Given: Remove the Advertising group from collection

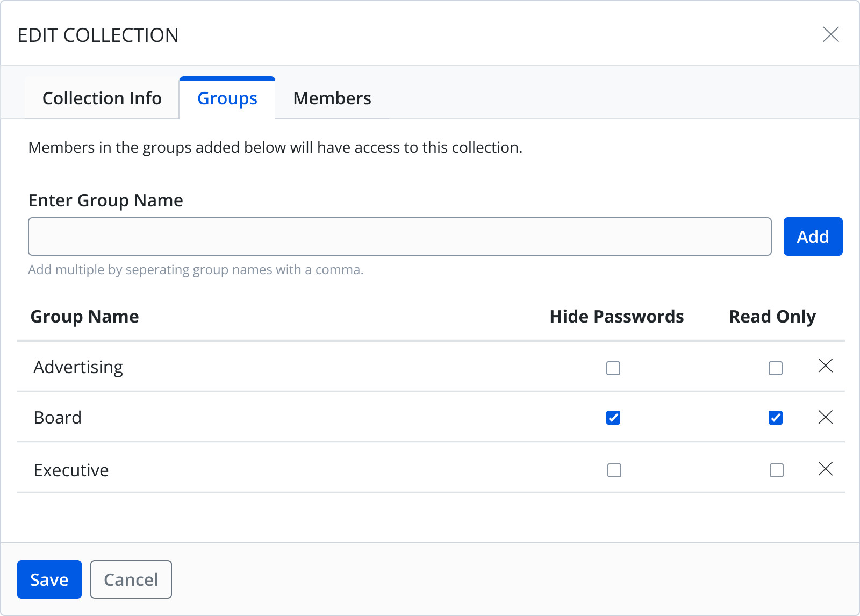Looking at the screenshot, I should coord(825,366).
